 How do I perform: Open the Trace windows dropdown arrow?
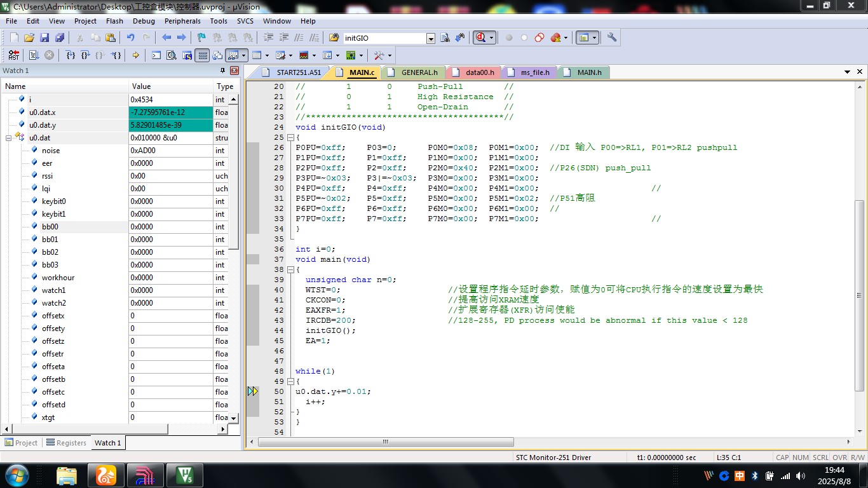[337, 55]
